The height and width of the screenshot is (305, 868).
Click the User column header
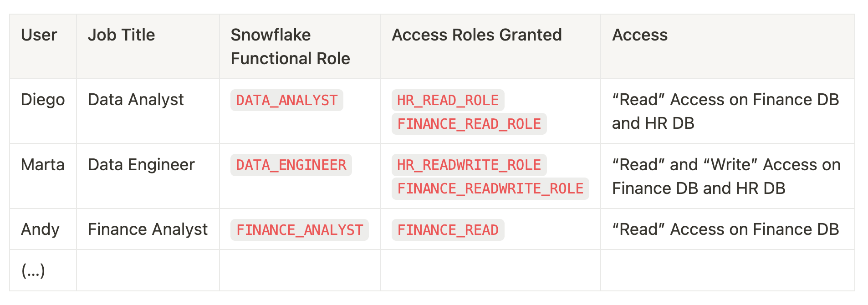pyautogui.click(x=39, y=35)
